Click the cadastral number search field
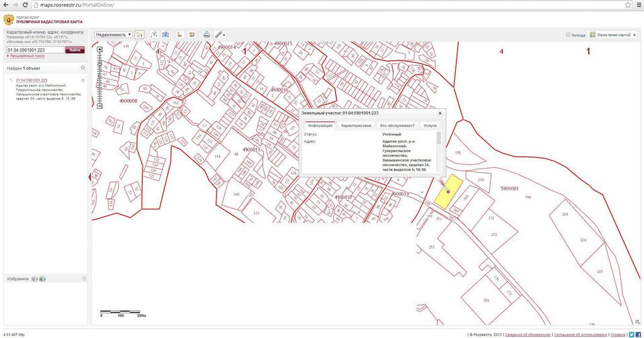This screenshot has width=644, height=338. 35,50
